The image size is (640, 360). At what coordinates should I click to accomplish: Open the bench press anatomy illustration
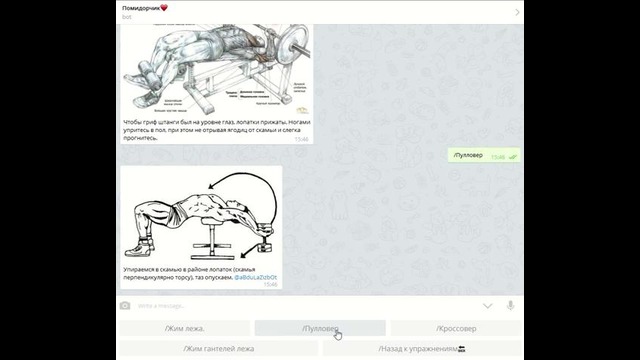point(217,70)
